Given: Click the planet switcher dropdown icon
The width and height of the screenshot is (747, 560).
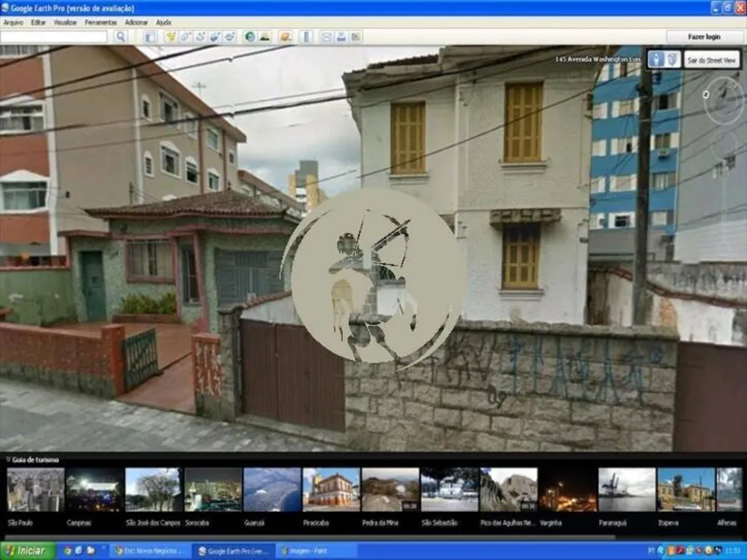Looking at the screenshot, I should pos(285,37).
